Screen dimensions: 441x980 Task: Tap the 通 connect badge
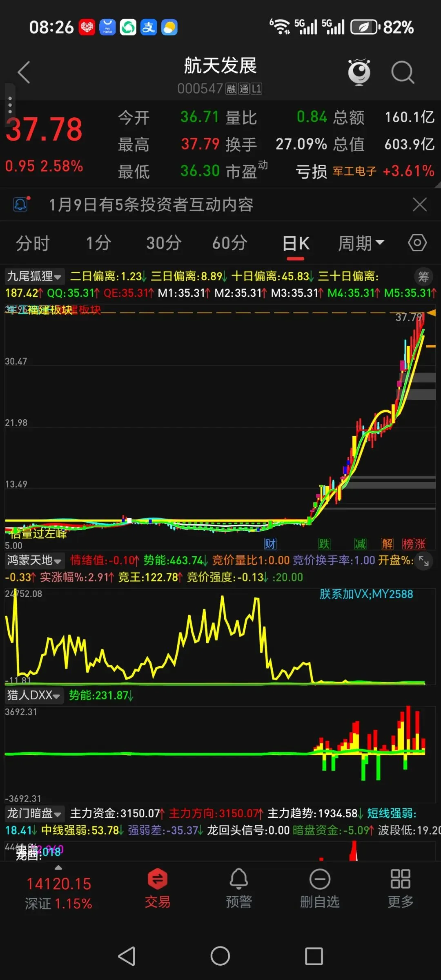pos(244,89)
